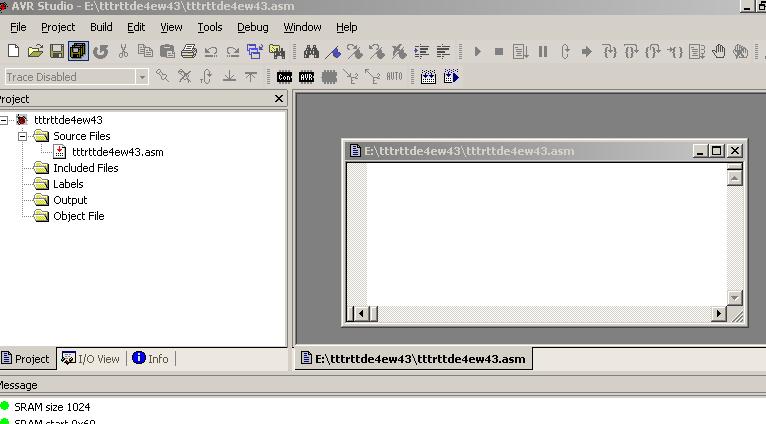Show next statement right-arrow icon

pyautogui.click(x=587, y=51)
